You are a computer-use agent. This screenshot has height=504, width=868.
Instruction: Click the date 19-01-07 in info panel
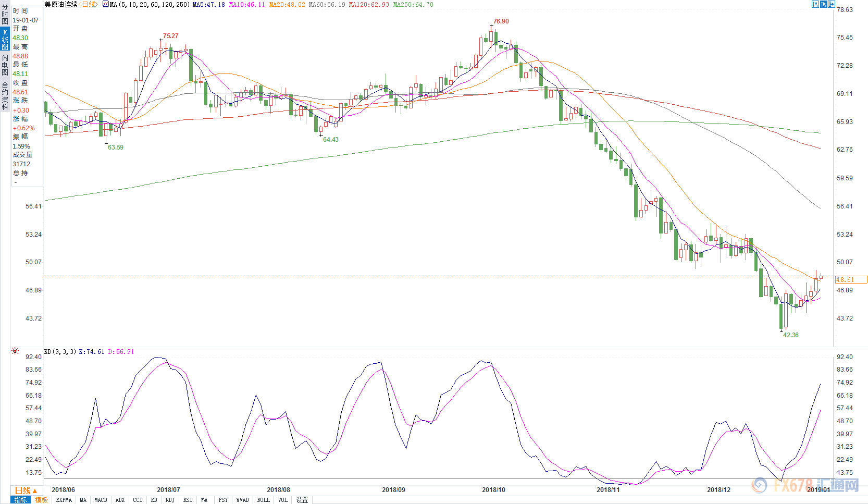point(26,20)
